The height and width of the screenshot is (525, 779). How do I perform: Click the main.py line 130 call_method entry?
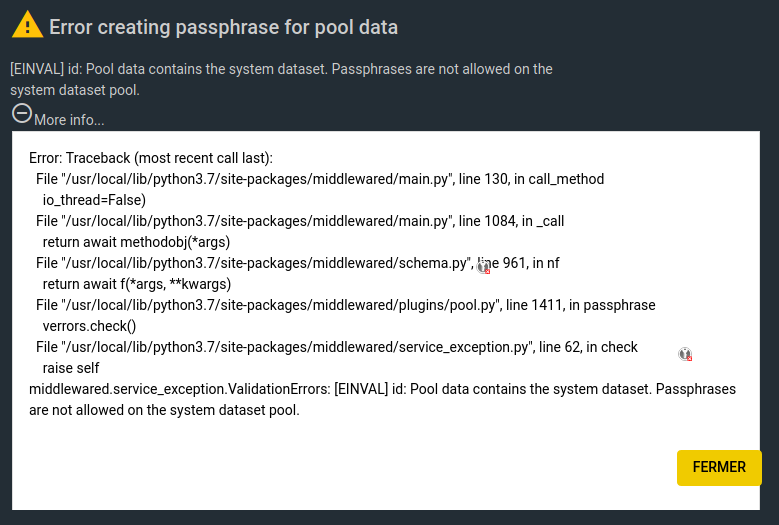(320, 179)
